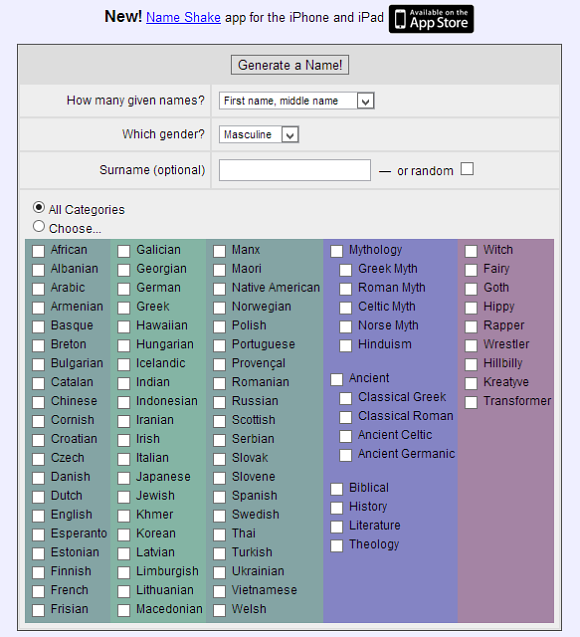Screen dimensions: 580x637
Task: Check the Greek Myth option
Action: pyautogui.click(x=346, y=270)
